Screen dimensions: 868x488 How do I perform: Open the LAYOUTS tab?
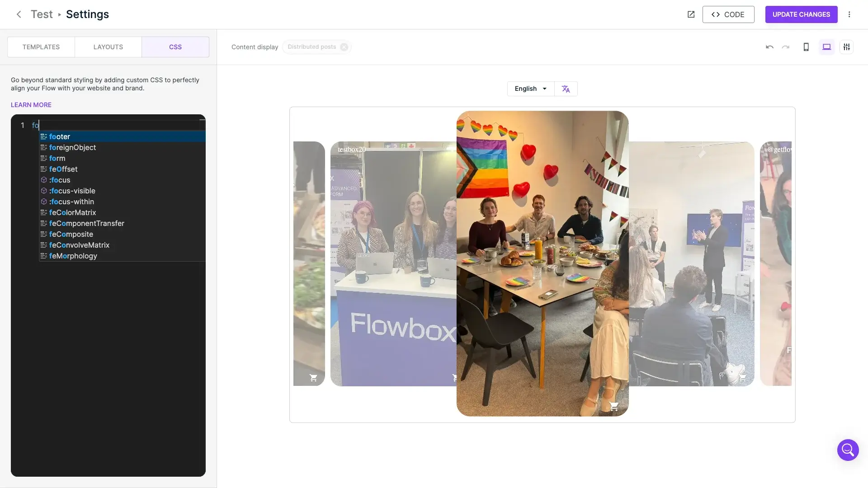108,47
